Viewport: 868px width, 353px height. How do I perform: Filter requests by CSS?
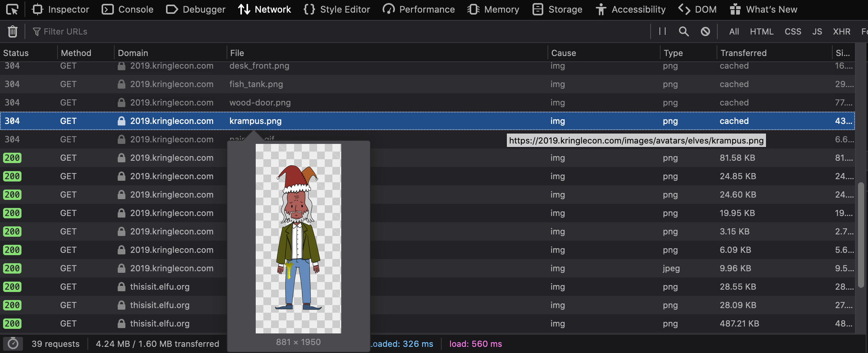click(x=793, y=31)
